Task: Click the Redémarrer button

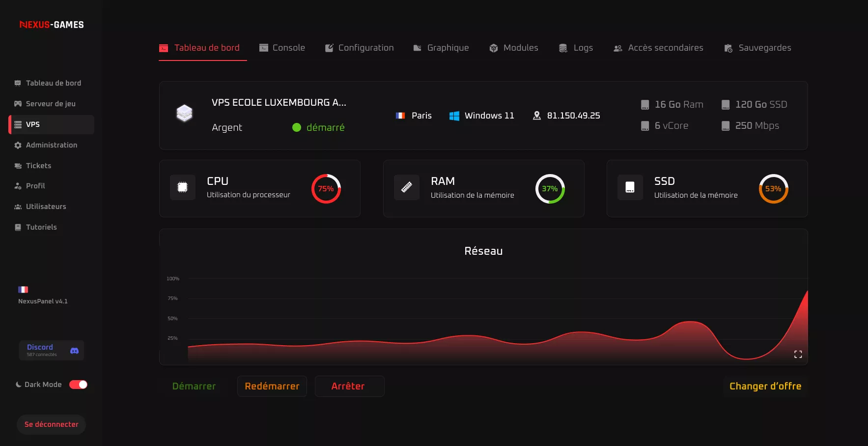Action: coord(272,387)
